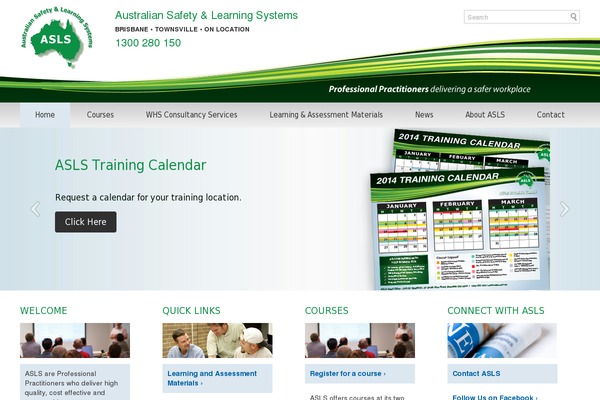600x400 pixels.
Task: Click the Quick Links workers photo
Action: click(x=217, y=340)
